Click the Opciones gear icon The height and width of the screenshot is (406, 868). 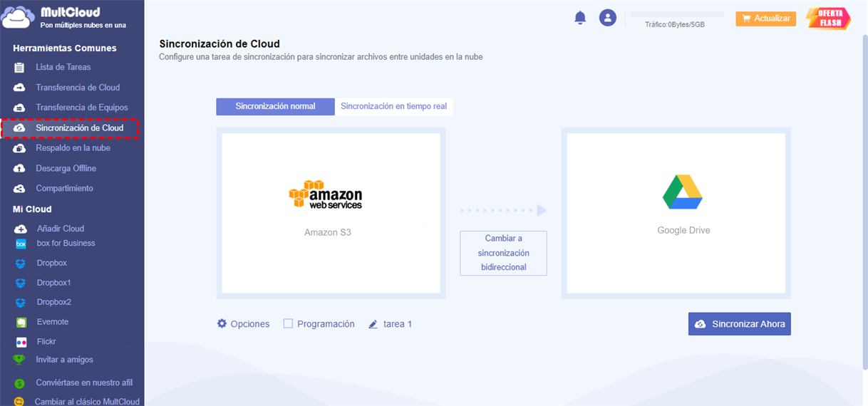click(x=222, y=323)
